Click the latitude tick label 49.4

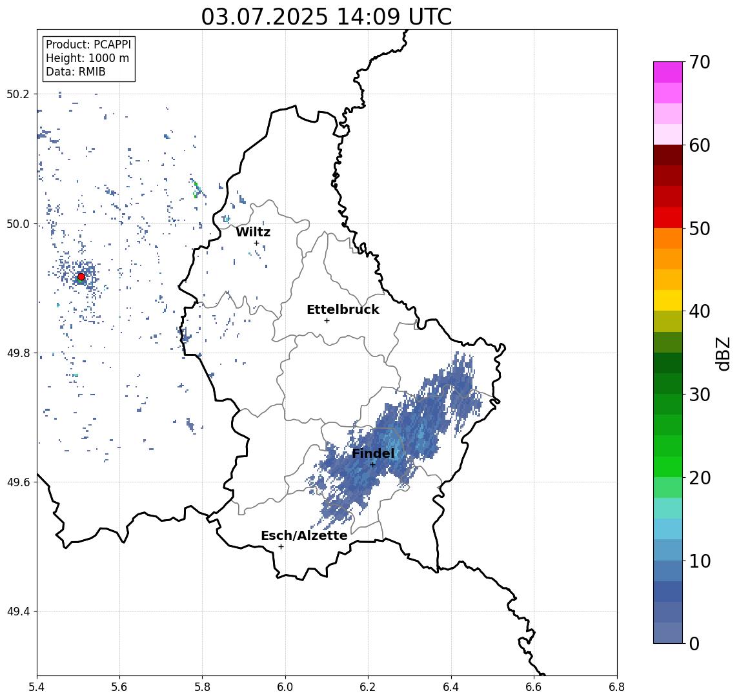(x=18, y=612)
